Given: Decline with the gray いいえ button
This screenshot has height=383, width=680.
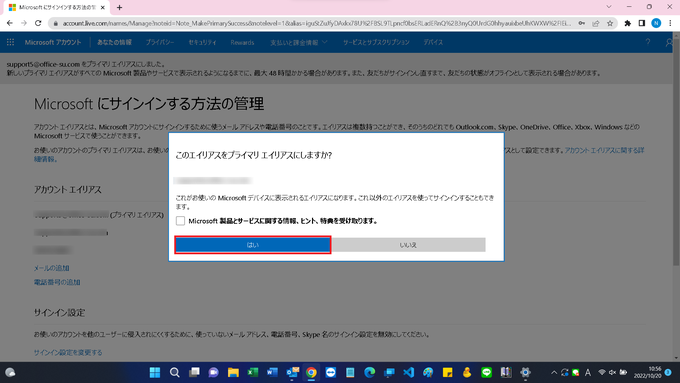Looking at the screenshot, I should pos(408,245).
